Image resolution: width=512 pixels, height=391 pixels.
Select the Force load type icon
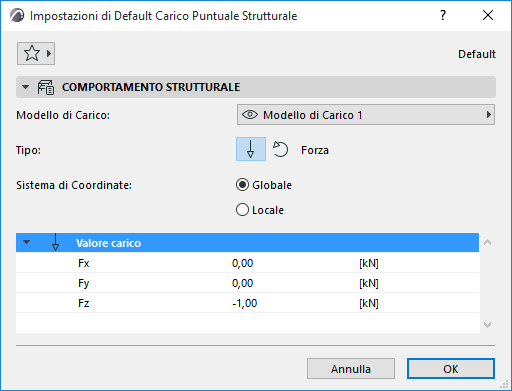[x=251, y=149]
